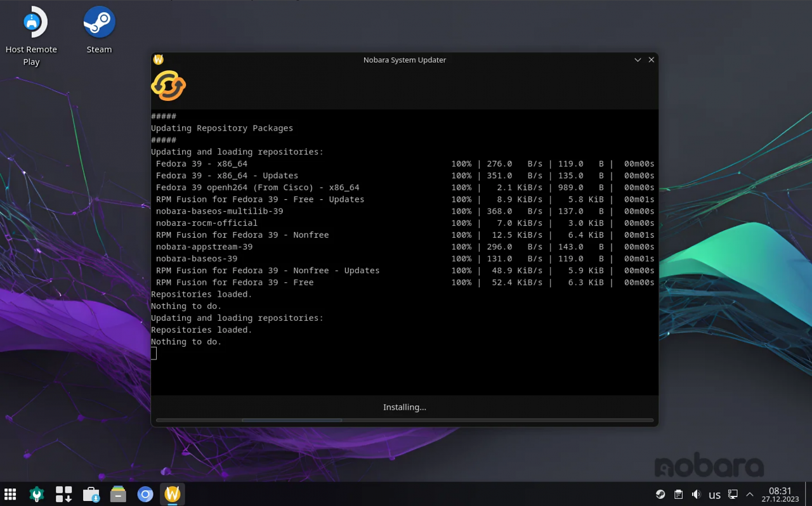Switch the 'us' keyboard layout indicator
This screenshot has height=506, width=812.
[714, 495]
